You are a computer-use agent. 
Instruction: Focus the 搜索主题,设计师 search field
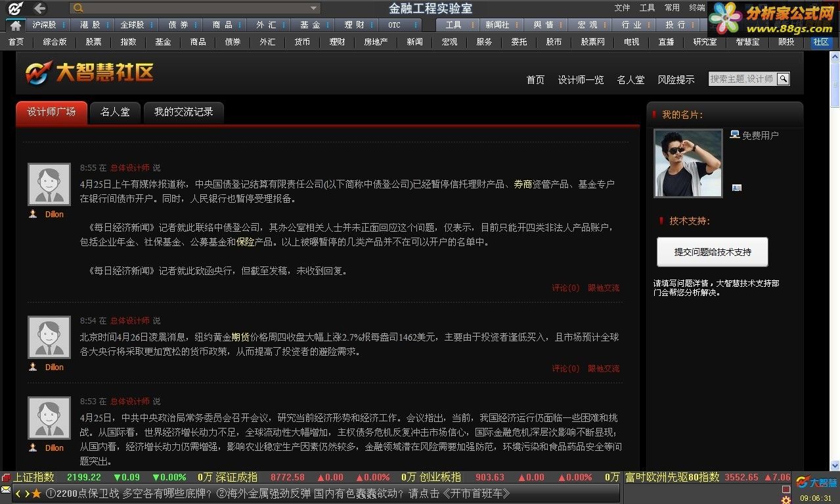[x=742, y=79]
